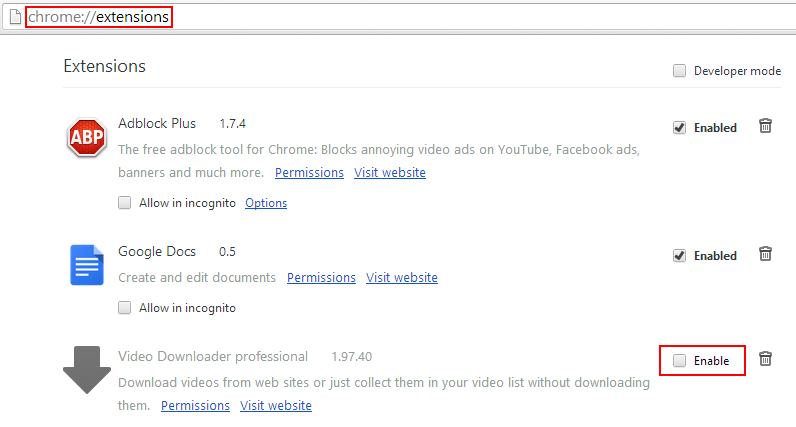
Task: Click the Adblock Plus extension name
Action: 157,123
